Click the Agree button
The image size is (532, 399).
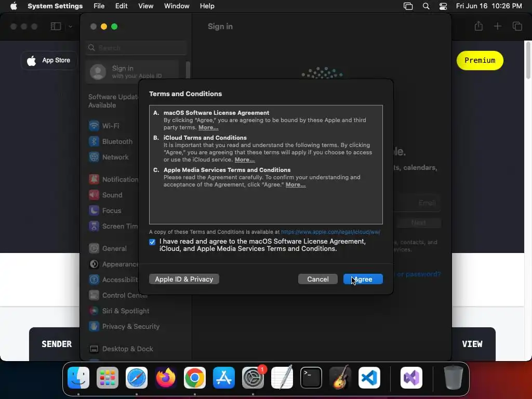tap(363, 279)
